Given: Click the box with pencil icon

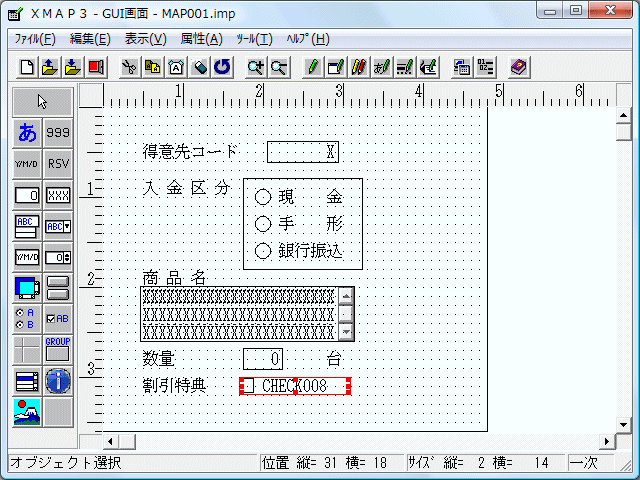Looking at the screenshot, I should (336, 67).
